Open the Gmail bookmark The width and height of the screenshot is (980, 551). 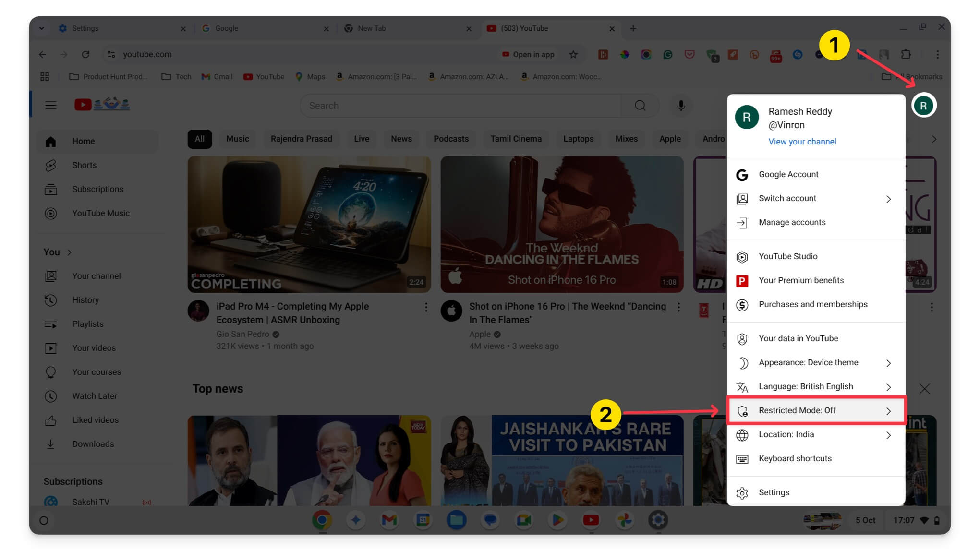(x=217, y=77)
